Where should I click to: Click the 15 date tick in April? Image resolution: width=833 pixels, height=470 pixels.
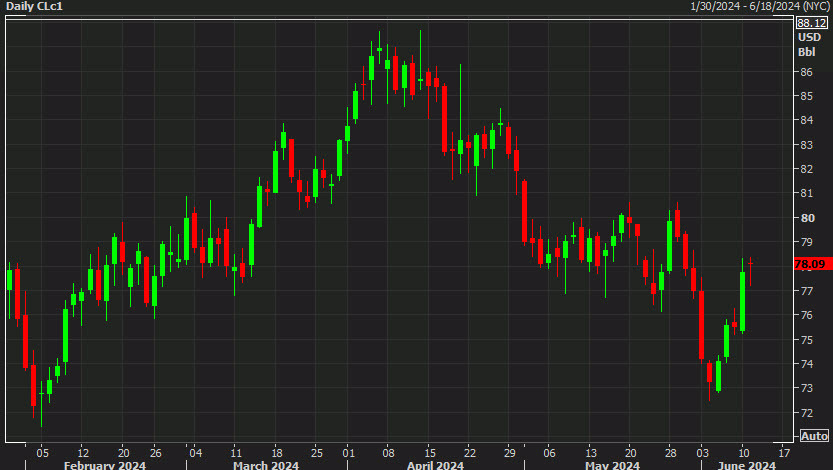[x=429, y=453]
